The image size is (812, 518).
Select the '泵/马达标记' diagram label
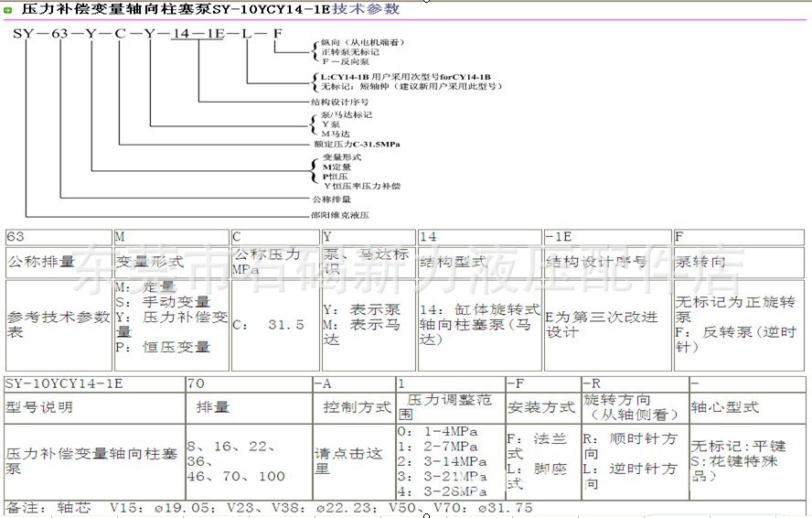click(347, 114)
